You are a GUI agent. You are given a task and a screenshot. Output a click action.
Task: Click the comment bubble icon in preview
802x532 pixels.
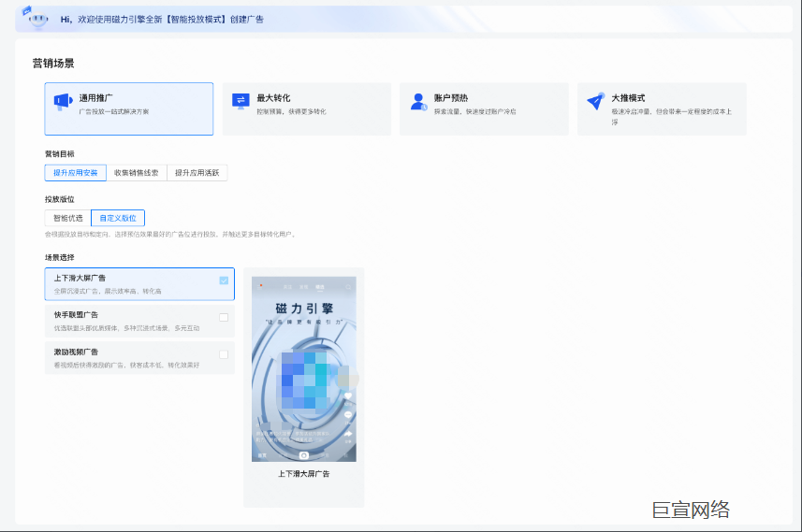[348, 415]
